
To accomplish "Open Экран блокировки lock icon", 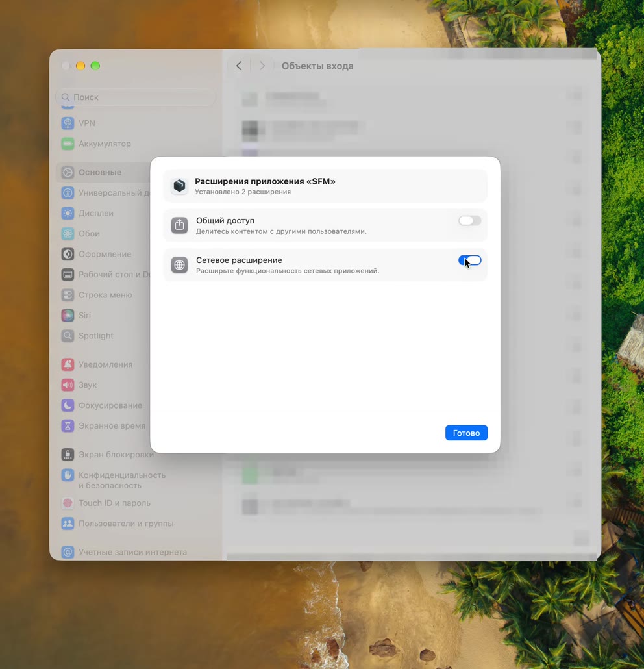I will pyautogui.click(x=68, y=455).
